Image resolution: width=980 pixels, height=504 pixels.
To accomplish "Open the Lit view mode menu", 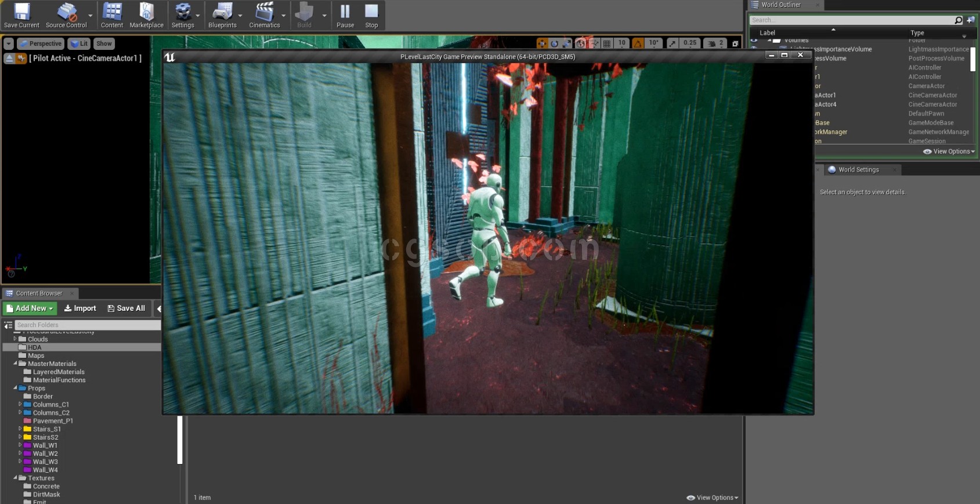I will point(79,43).
